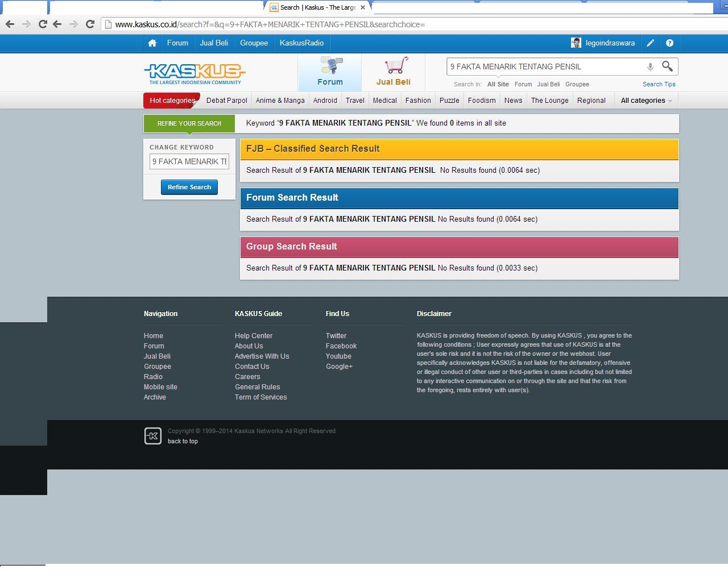Open the General Rules link
This screenshot has height=582, width=728.
click(x=258, y=387)
